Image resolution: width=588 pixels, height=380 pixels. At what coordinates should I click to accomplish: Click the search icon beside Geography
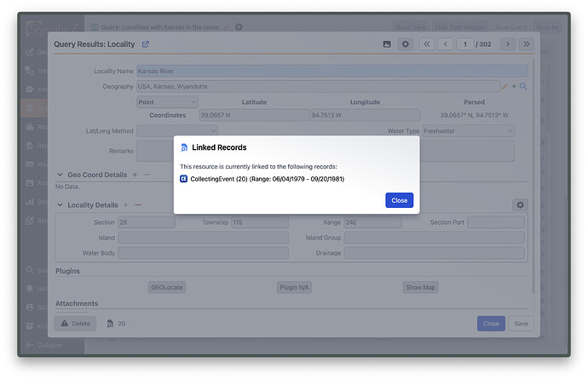click(x=523, y=86)
